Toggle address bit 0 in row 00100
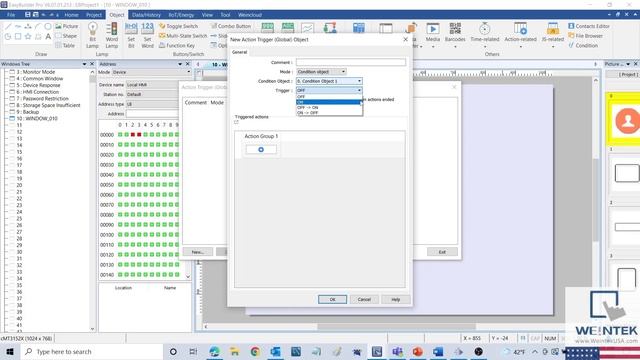 tap(120, 235)
